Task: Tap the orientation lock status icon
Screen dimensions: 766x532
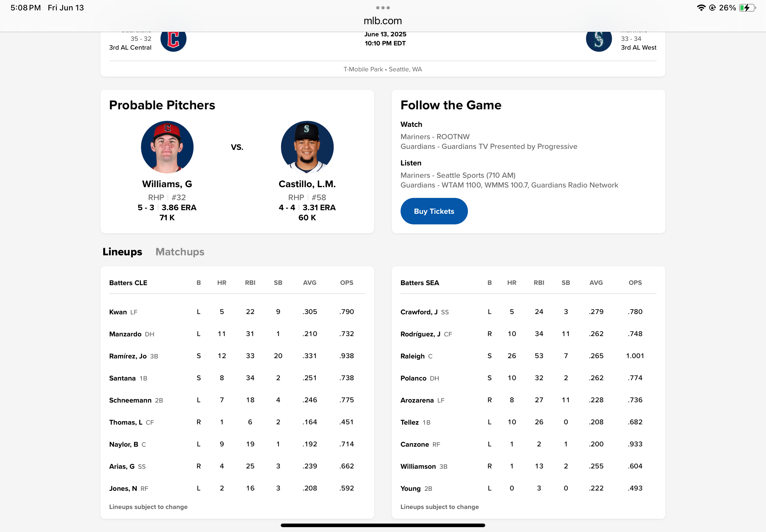Action: pos(712,8)
